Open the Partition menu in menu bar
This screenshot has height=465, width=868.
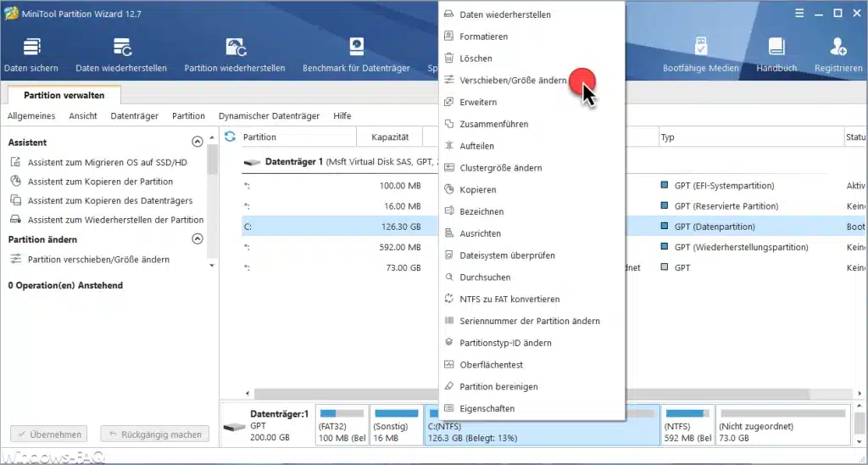188,116
